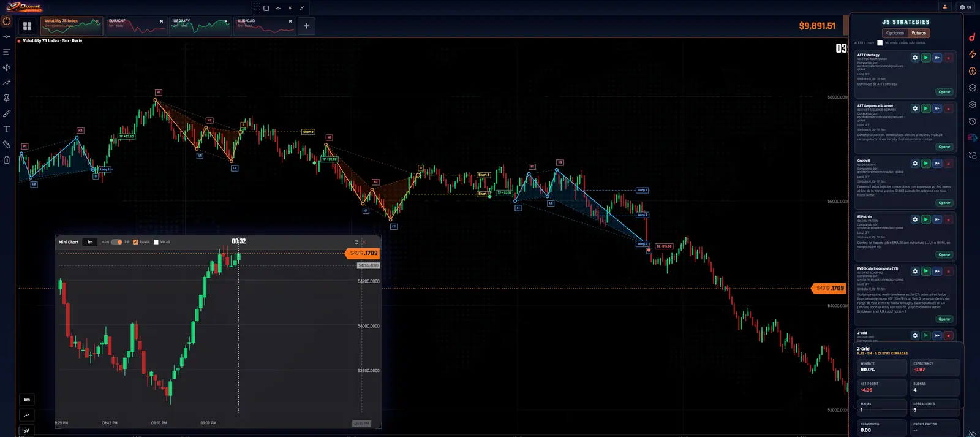Image resolution: width=980 pixels, height=437 pixels.
Task: Close the Mini Chart panel
Action: [364, 242]
